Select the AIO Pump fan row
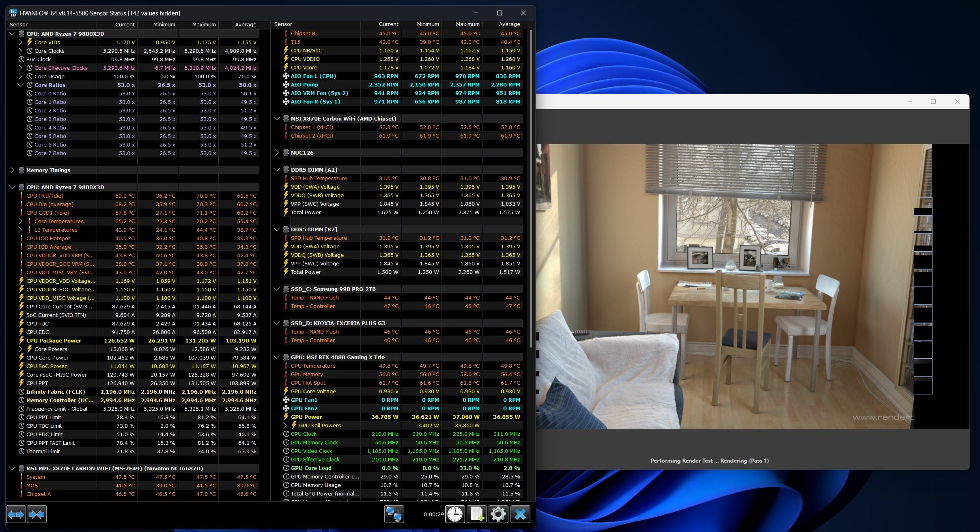This screenshot has width=980, height=532. [304, 84]
